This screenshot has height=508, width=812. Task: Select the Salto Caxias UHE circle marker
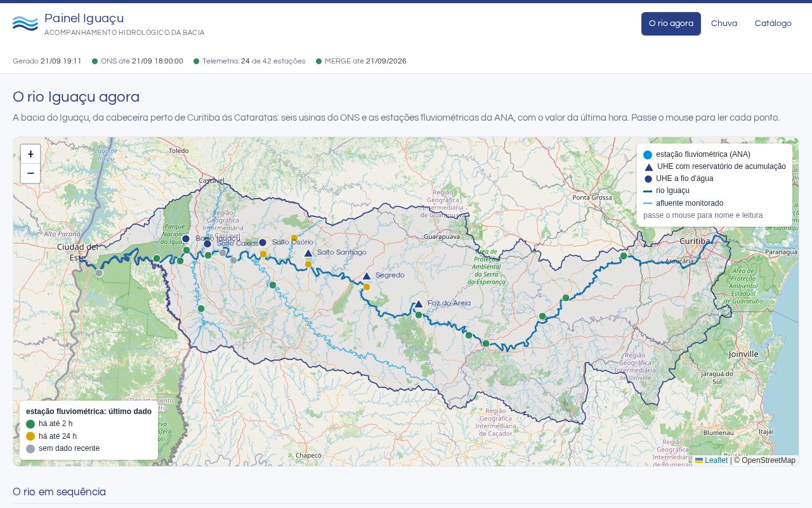(207, 244)
